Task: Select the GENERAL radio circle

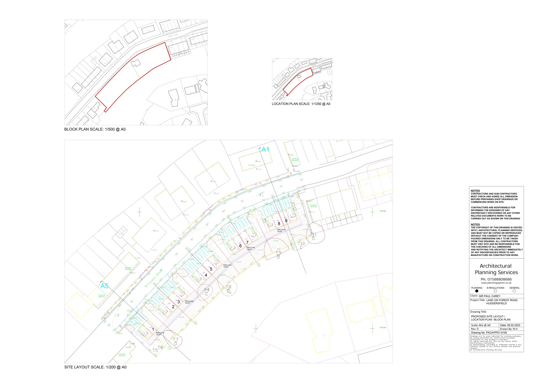Action: 514,291
